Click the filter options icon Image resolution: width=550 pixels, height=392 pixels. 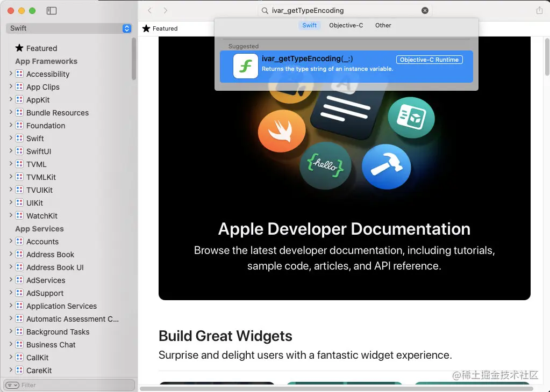12,385
